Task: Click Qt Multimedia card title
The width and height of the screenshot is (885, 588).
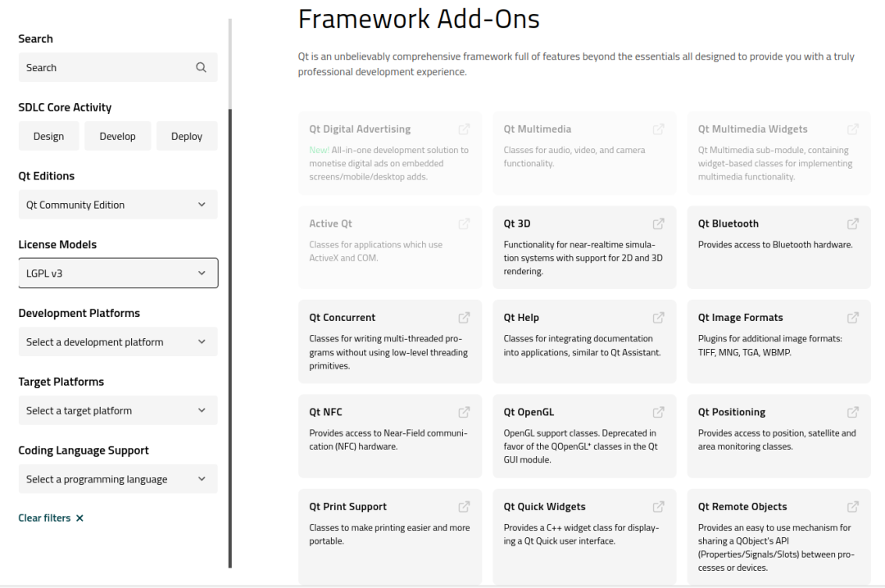Action: tap(538, 129)
